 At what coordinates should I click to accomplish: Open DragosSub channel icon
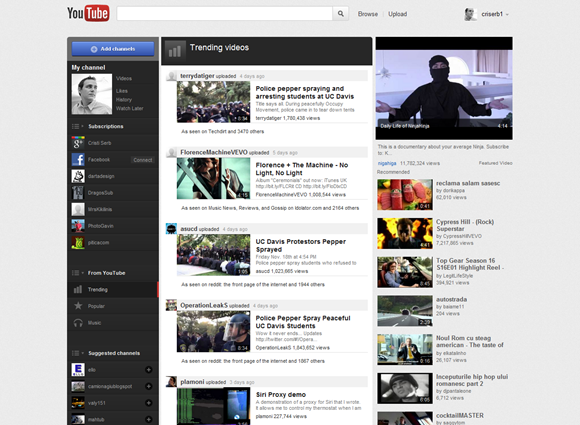click(x=78, y=193)
